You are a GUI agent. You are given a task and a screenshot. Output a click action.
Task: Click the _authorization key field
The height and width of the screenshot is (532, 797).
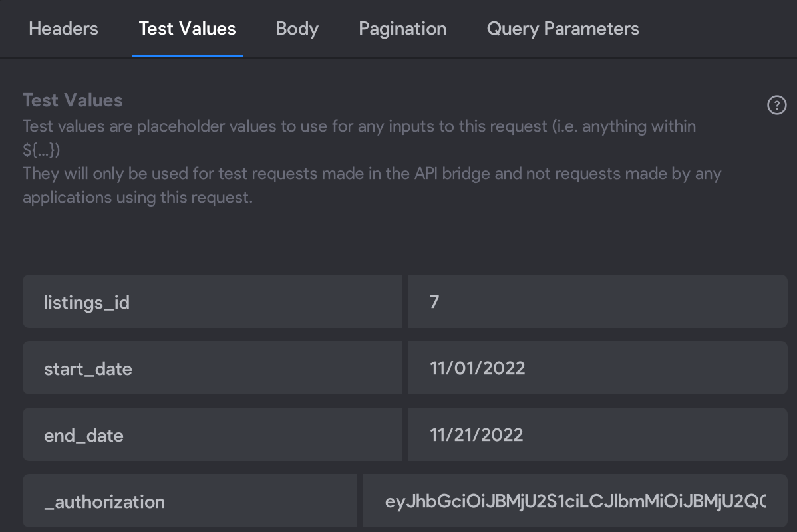[x=190, y=501]
